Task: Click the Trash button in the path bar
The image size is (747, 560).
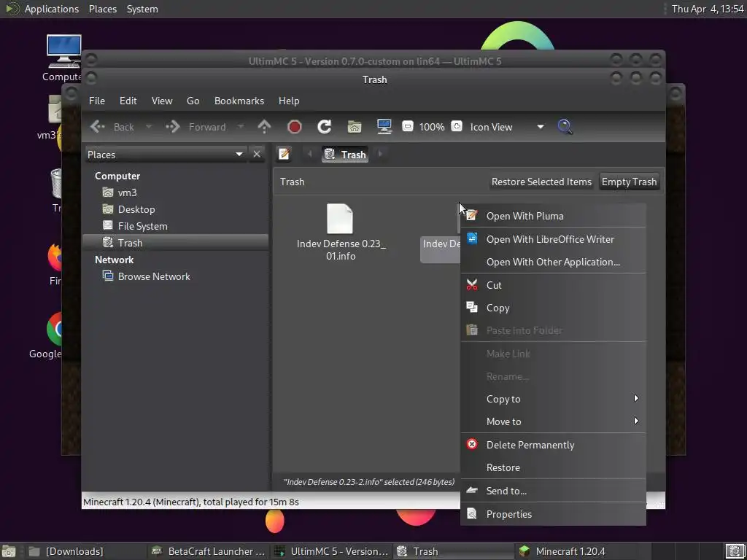Action: 345,155
